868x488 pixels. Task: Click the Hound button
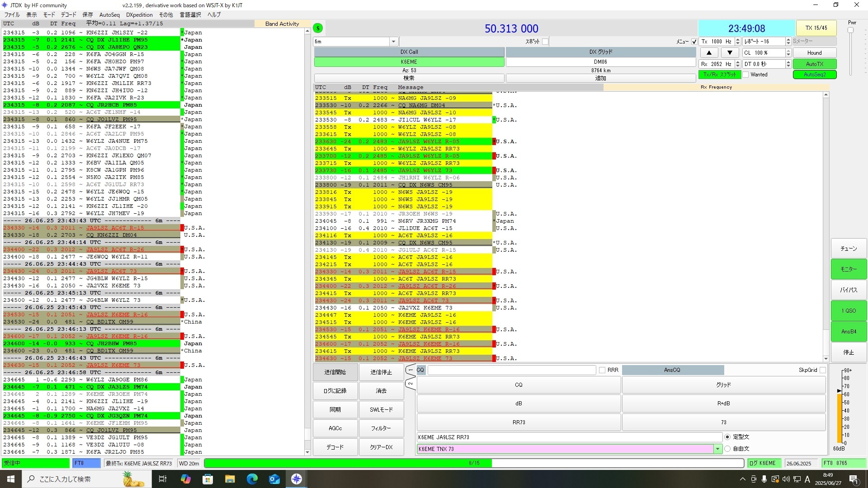[814, 53]
